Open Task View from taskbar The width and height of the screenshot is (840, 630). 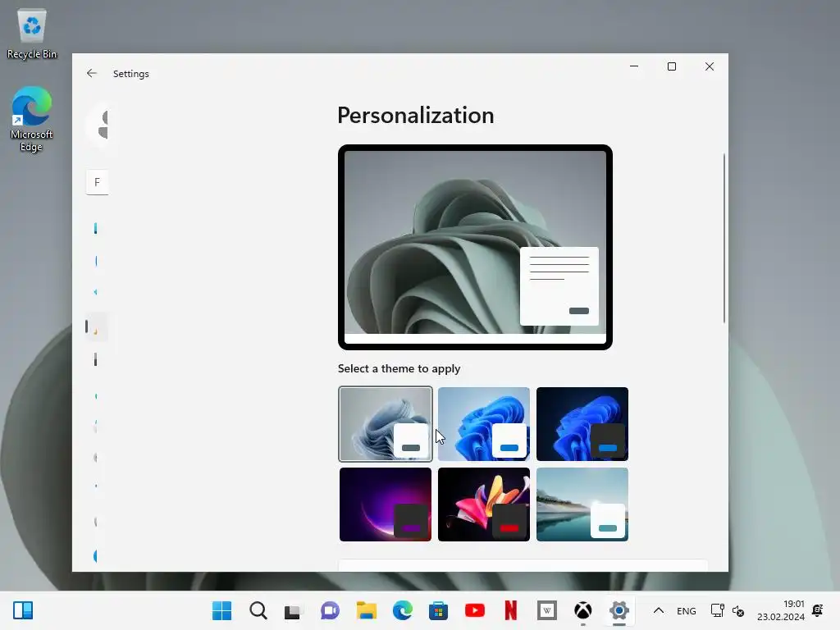(293, 610)
